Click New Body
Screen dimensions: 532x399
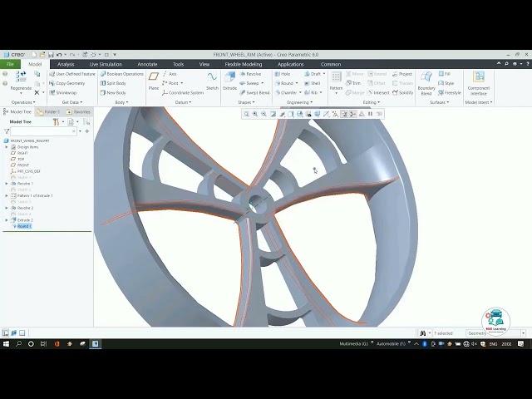point(113,92)
